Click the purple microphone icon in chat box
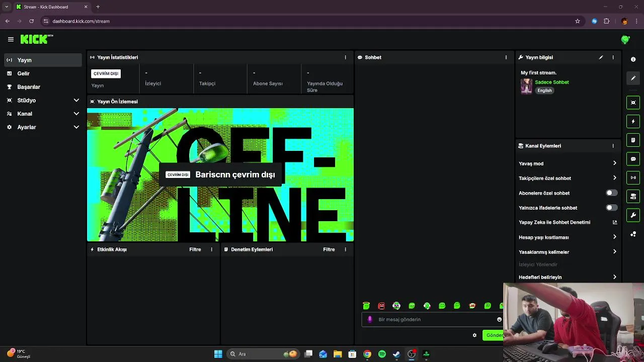 coord(370,319)
